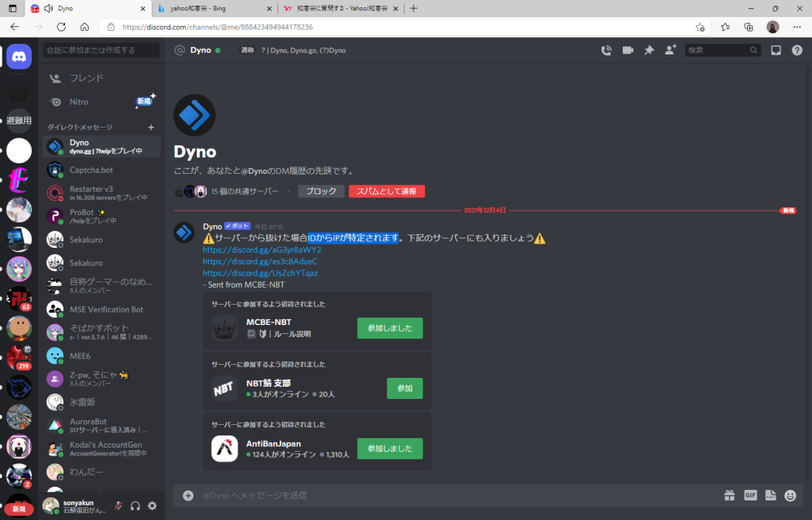812x520 pixels.
Task: Open a new browser tab
Action: (x=413, y=8)
